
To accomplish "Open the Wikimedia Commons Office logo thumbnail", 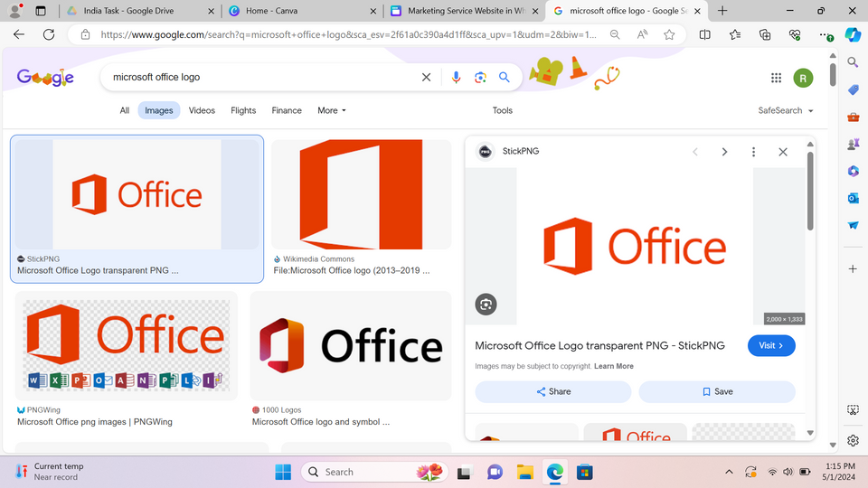I will (x=361, y=194).
